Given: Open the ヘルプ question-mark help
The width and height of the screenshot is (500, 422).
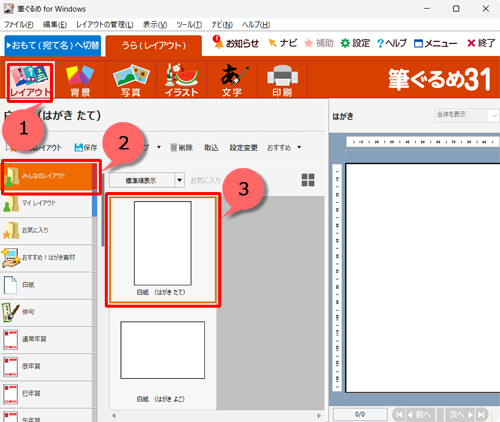Looking at the screenshot, I should (x=392, y=43).
